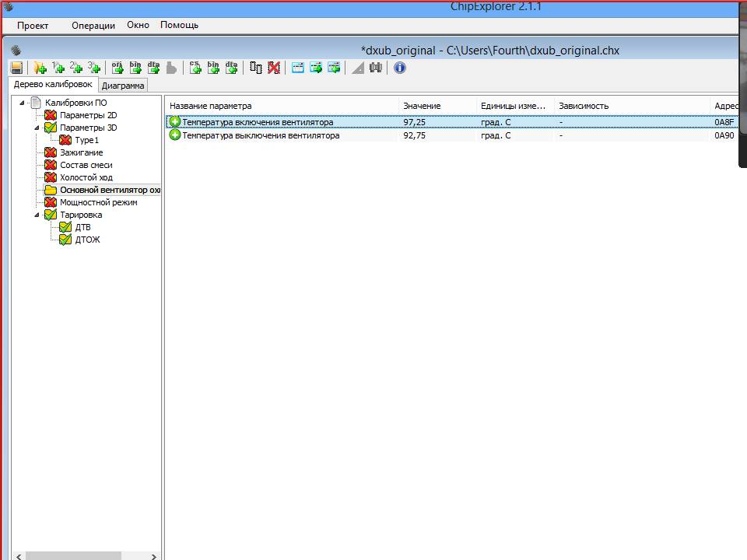The image size is (747, 560).
Task: Switch to the Диаграмма tab
Action: pos(123,86)
